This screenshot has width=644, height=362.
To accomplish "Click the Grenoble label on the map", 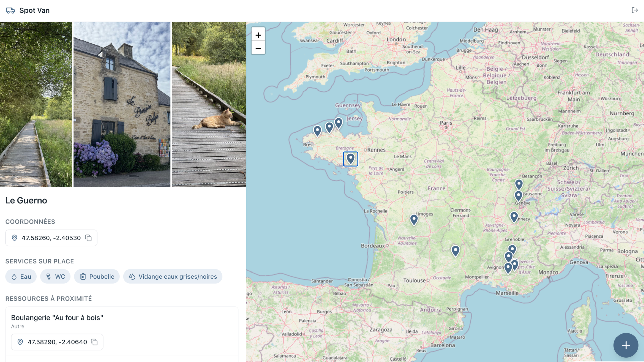I will [514, 239].
